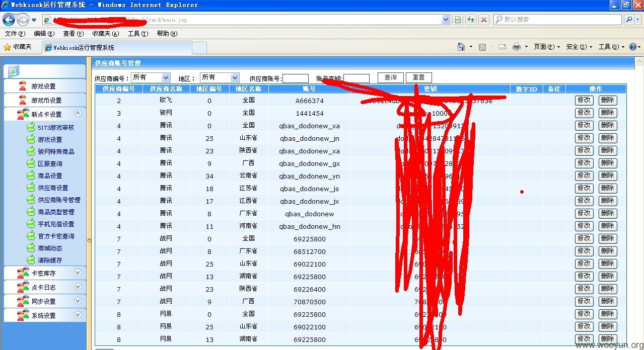
Task: Open the 工具(O) command bar dropdown
Action: (x=611, y=47)
